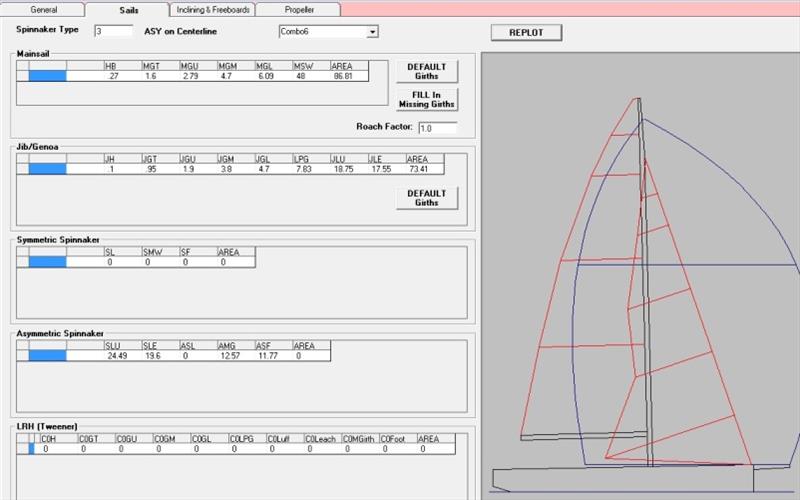The height and width of the screenshot is (500, 800).
Task: Select blue Symmetric Spinnaker row selector cell
Action: [47, 262]
